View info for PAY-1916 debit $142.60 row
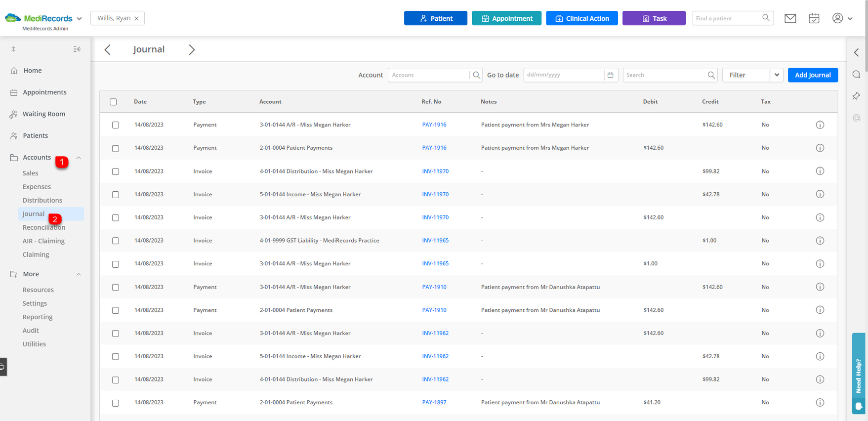This screenshot has width=868, height=421. click(820, 148)
